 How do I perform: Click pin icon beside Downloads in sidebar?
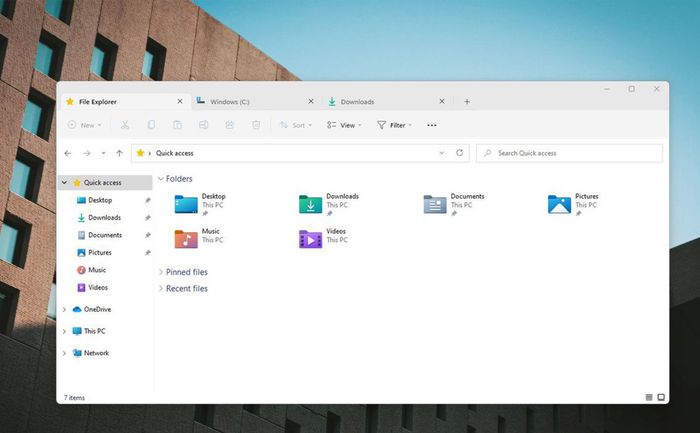pyautogui.click(x=148, y=218)
